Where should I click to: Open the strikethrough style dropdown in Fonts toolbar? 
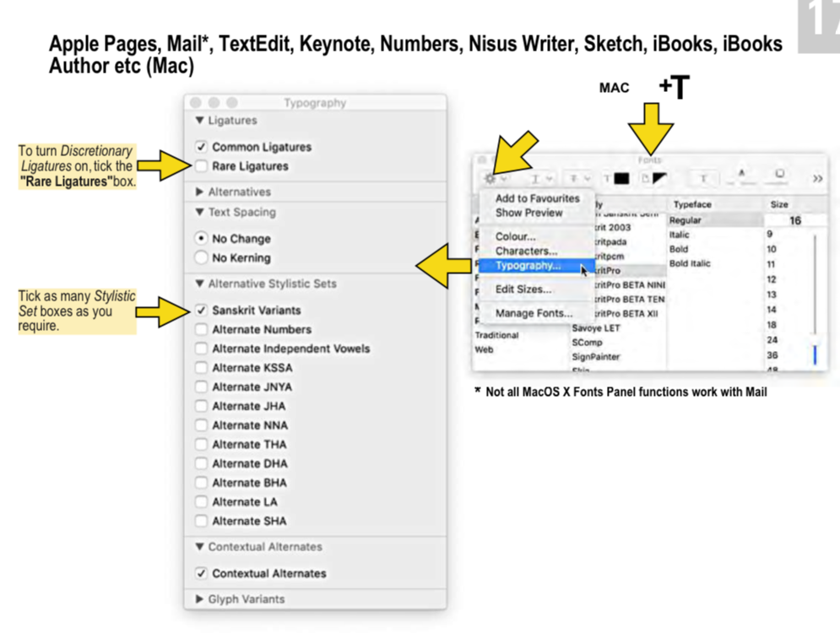click(x=580, y=178)
